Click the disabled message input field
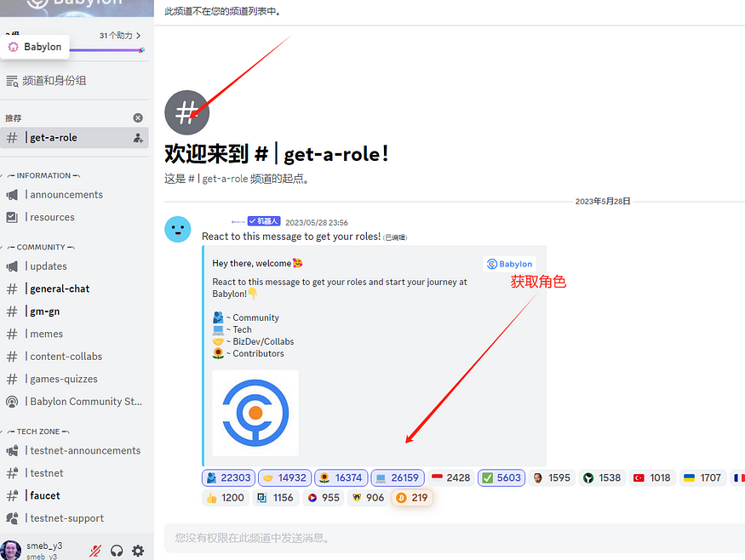The width and height of the screenshot is (745, 560). click(x=454, y=538)
